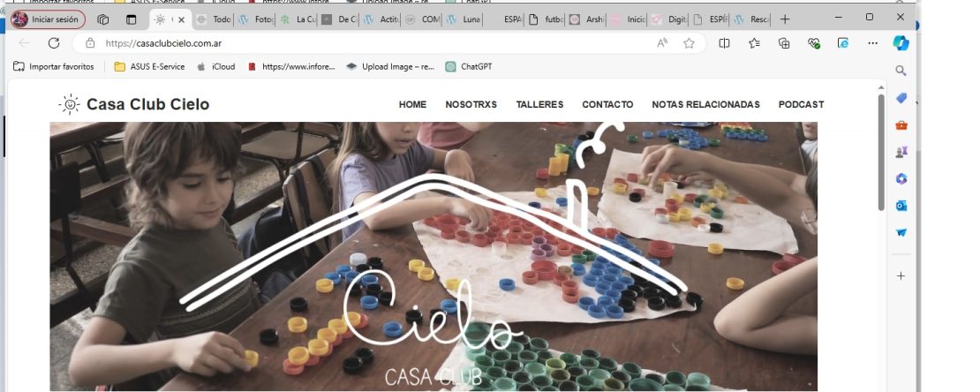Add sidebar app with plus icon
Viewport: 980px width, 392px height.
(901, 275)
